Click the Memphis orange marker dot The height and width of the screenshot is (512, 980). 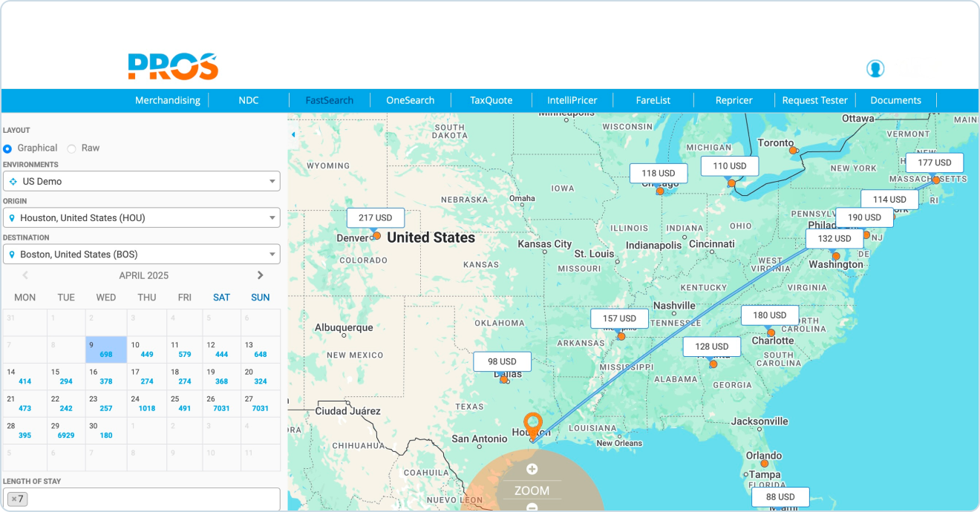[621, 336]
